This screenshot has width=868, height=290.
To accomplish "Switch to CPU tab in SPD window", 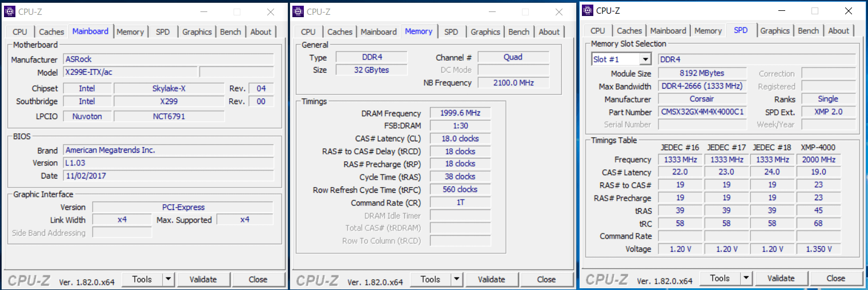I will 598,31.
